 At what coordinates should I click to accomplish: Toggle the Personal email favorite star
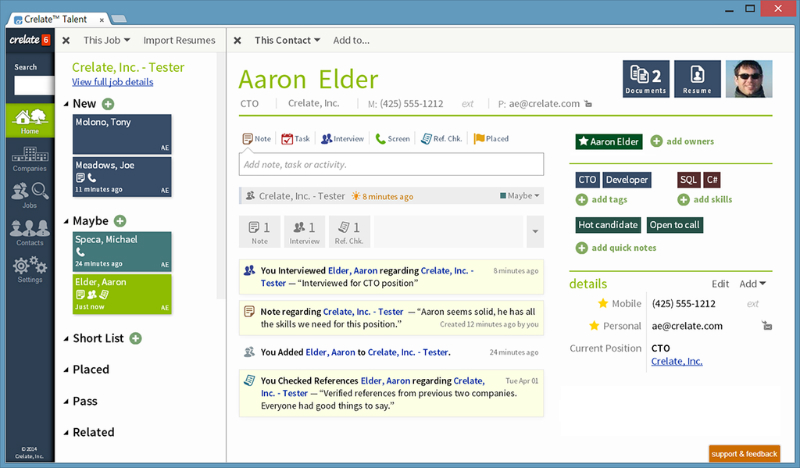coord(593,326)
